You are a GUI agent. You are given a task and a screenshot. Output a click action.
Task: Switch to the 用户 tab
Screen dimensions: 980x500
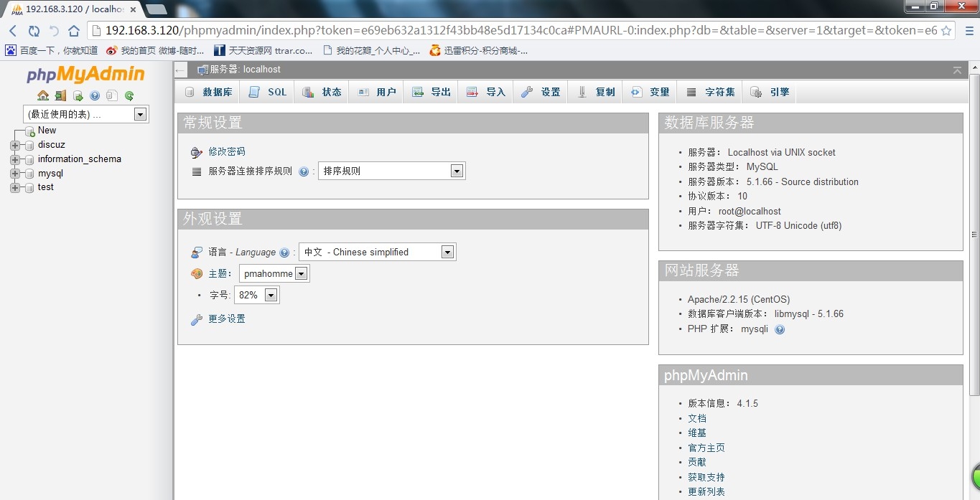click(x=377, y=92)
